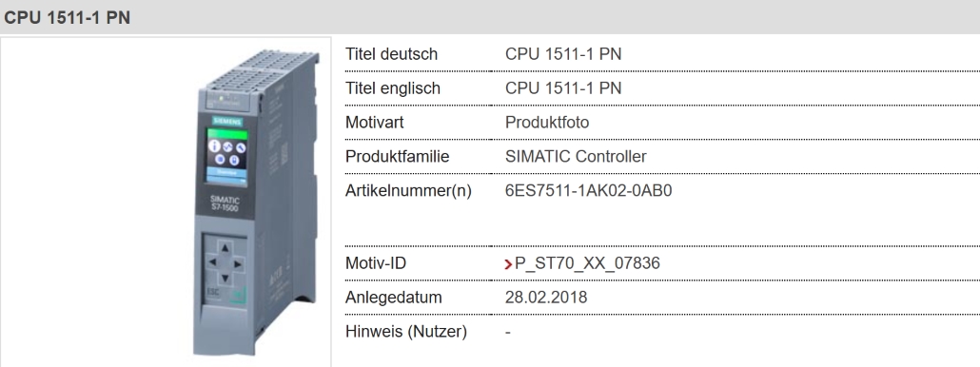Click the SIMATIC Controller product family value

point(576,156)
